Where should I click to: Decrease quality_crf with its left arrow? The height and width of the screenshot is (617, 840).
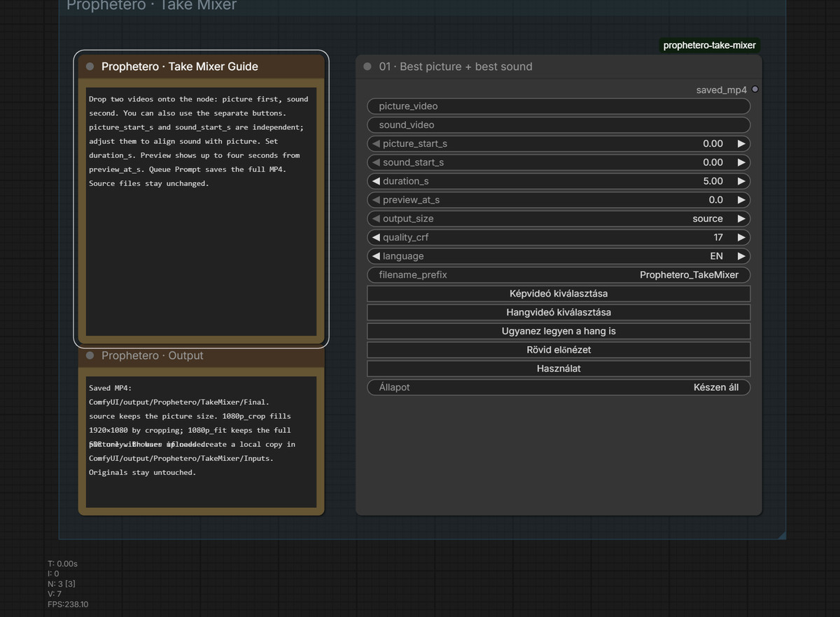[x=376, y=237]
